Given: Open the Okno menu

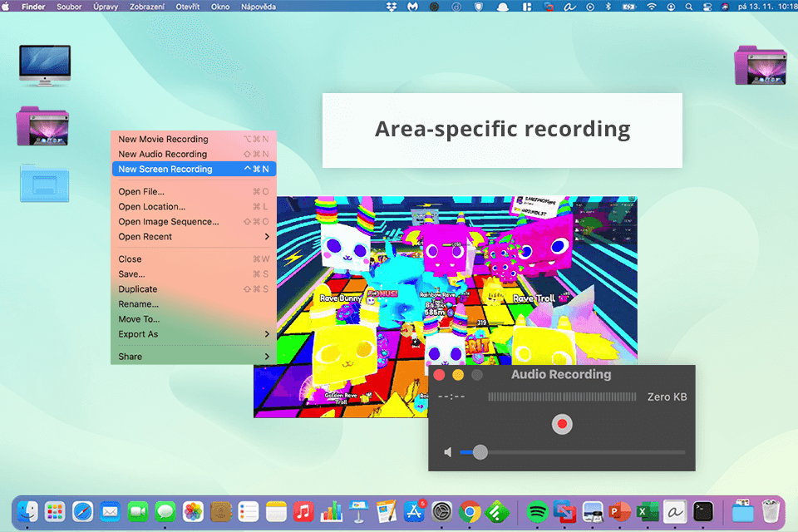Looking at the screenshot, I should coord(219,7).
